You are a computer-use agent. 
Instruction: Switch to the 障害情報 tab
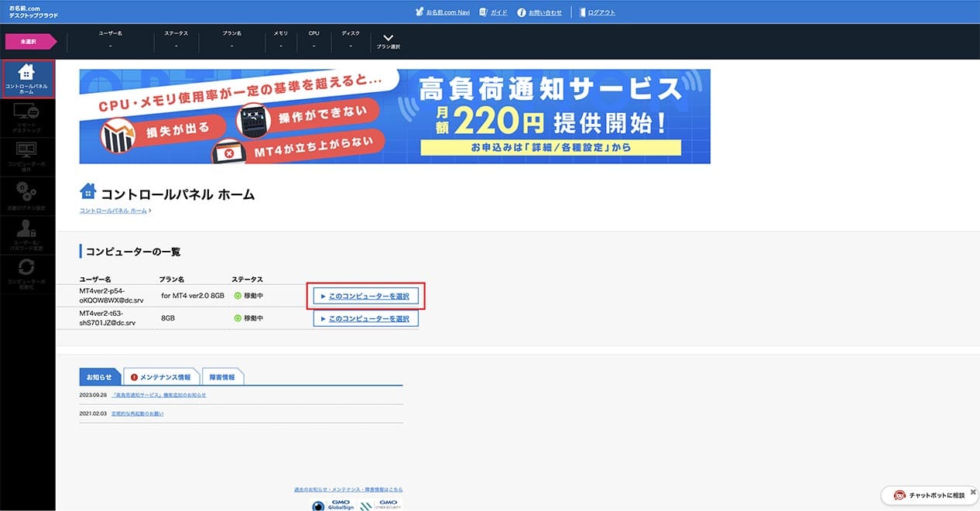click(222, 377)
